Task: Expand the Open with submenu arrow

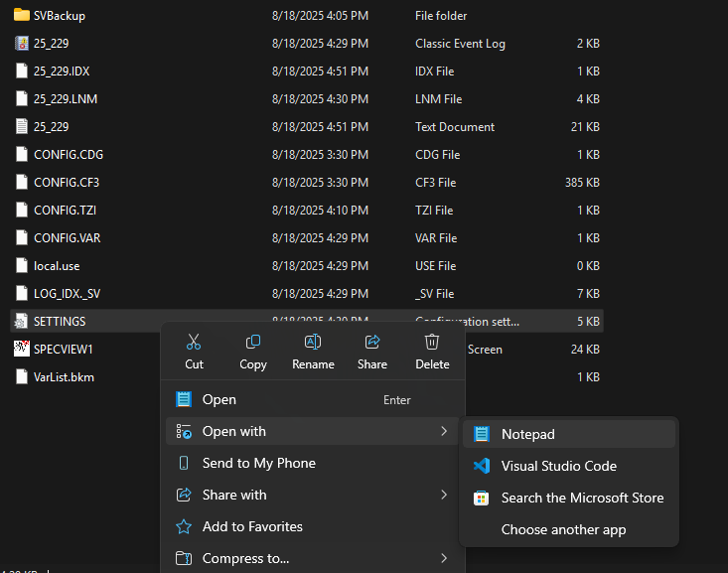Action: (443, 431)
